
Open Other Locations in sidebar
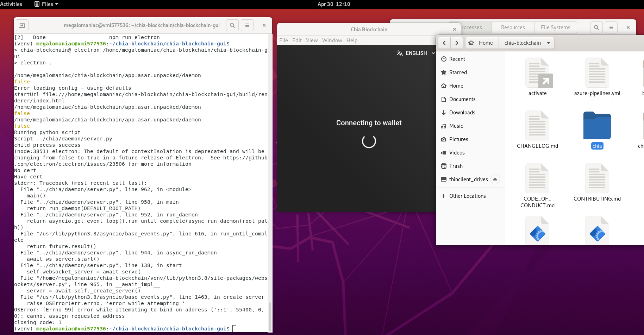point(470,196)
